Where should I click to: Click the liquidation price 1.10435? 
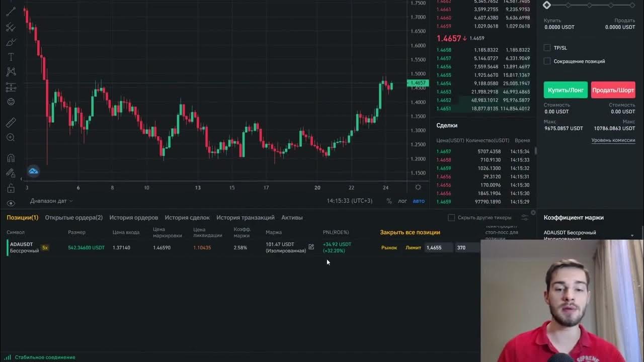click(x=202, y=247)
